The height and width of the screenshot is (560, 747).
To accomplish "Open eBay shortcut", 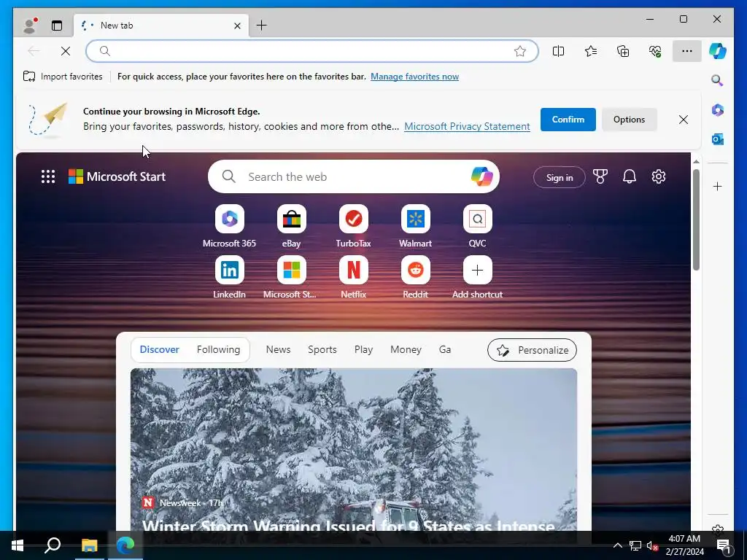I will point(292,226).
